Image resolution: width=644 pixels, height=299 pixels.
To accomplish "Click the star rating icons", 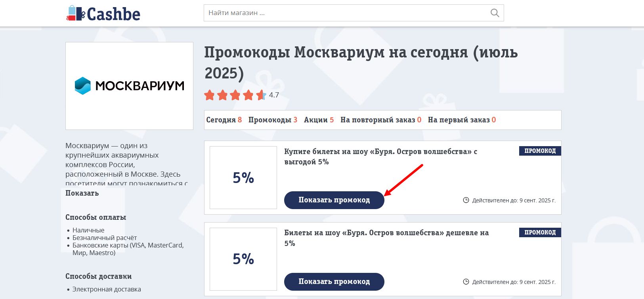I will [x=235, y=95].
